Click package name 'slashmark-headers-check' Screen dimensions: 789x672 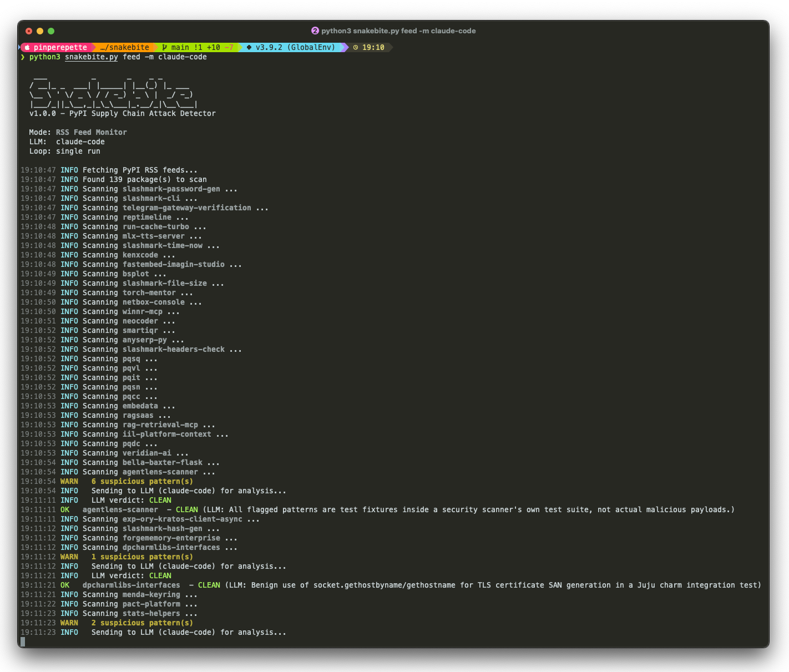pos(174,350)
